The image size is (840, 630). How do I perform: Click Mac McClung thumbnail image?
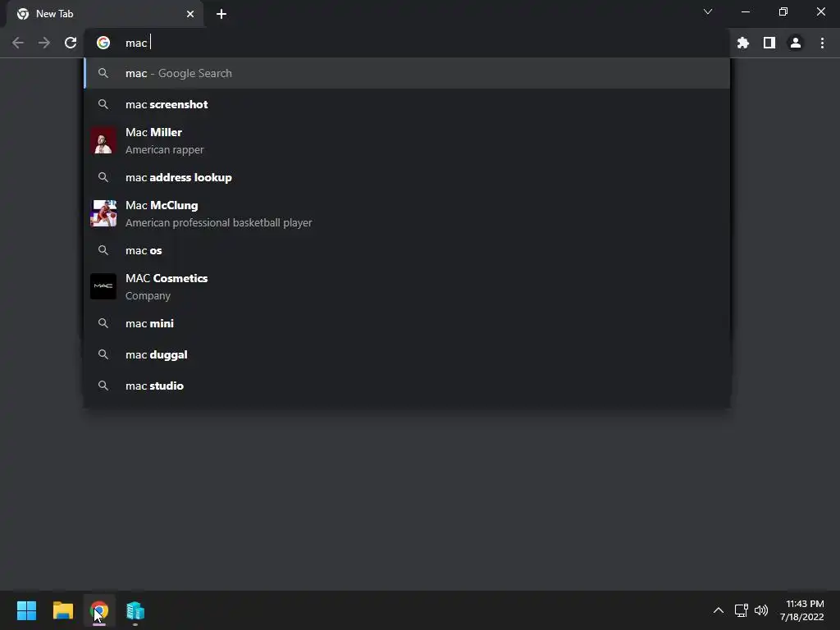103,214
